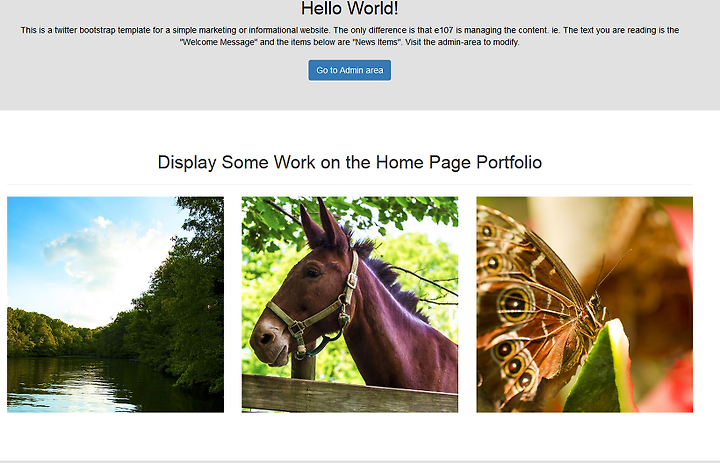Click the divider line under the portfolio heading

(349, 185)
